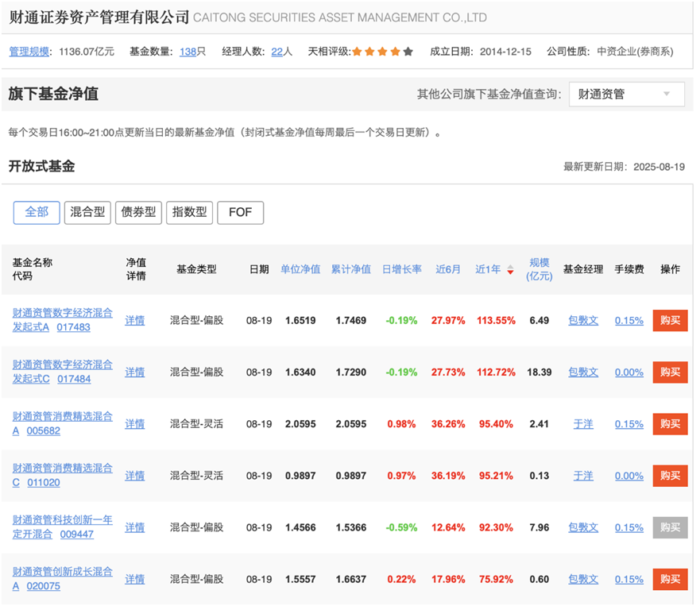Screen dimensions: 700x606
Task: Open fund 财通资管数字经济混合发起式A
Action: tap(63, 320)
